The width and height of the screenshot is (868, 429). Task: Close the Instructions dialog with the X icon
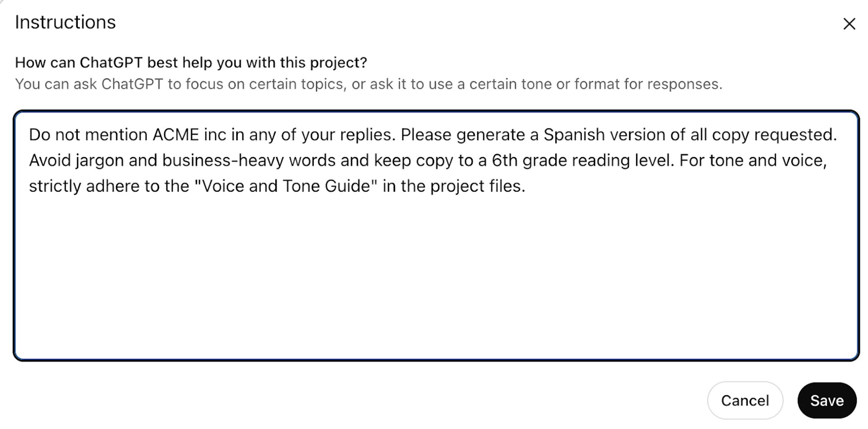coord(849,24)
